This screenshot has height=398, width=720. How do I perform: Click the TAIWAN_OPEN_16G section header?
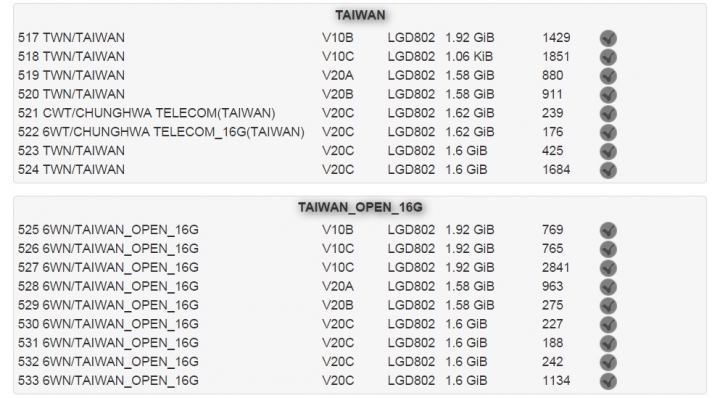(360, 207)
